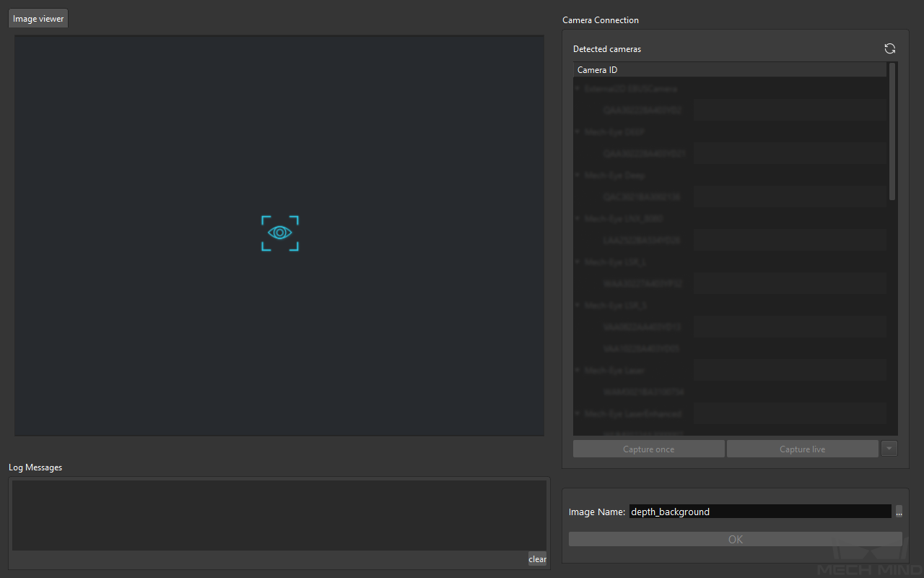
Task: Open the dropdown arrow beside Capture live
Action: pyautogui.click(x=889, y=449)
